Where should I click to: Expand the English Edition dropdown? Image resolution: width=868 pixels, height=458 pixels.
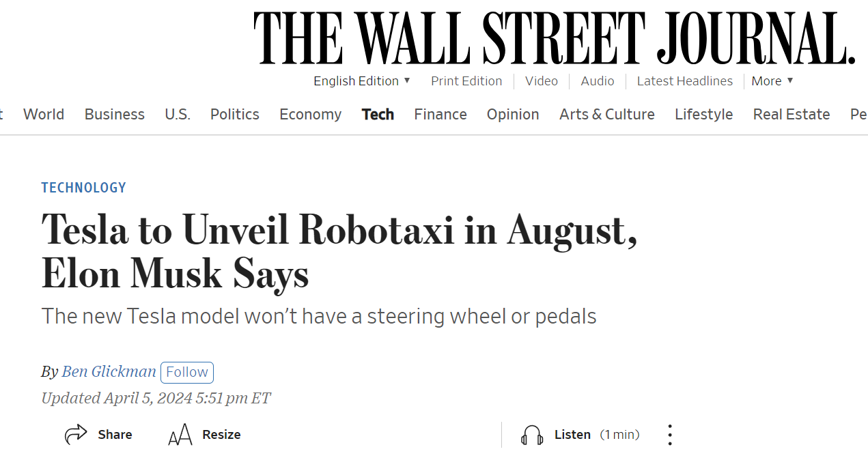point(362,81)
